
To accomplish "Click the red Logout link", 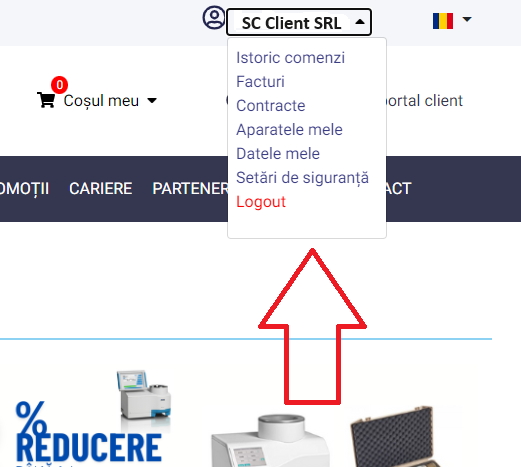I will click(x=261, y=202).
